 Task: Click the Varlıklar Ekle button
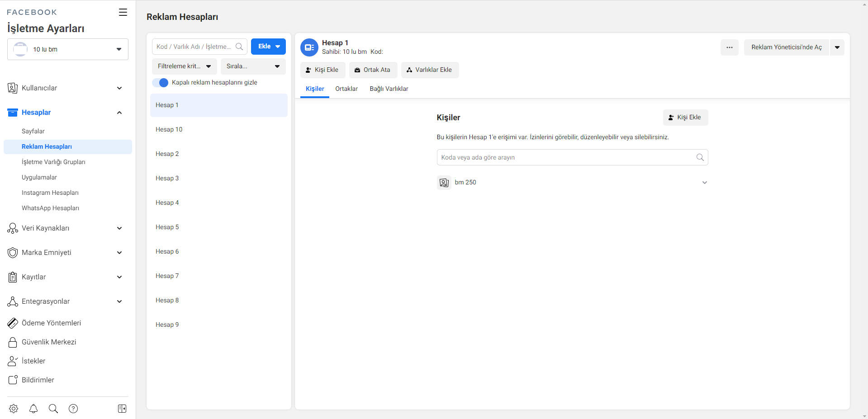tap(429, 70)
